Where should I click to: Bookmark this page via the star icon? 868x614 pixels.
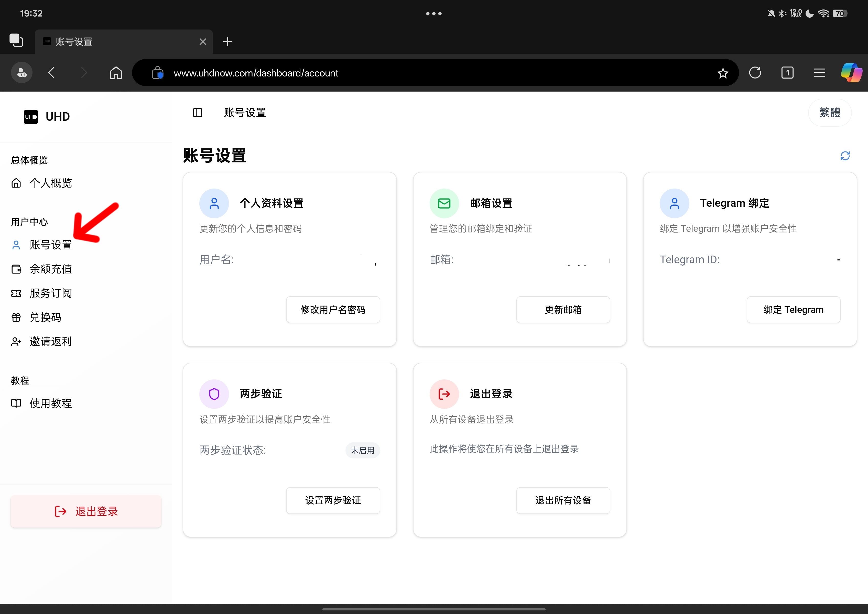click(x=723, y=73)
